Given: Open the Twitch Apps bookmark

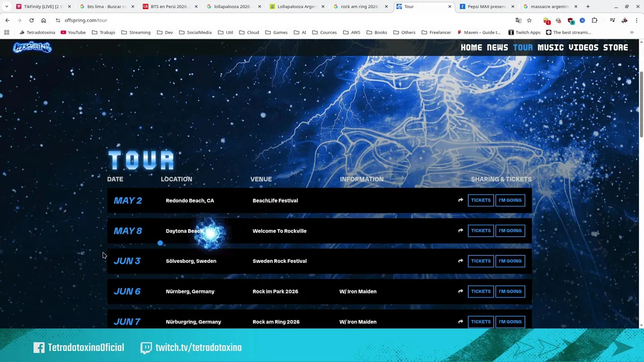Looking at the screenshot, I should point(524,32).
